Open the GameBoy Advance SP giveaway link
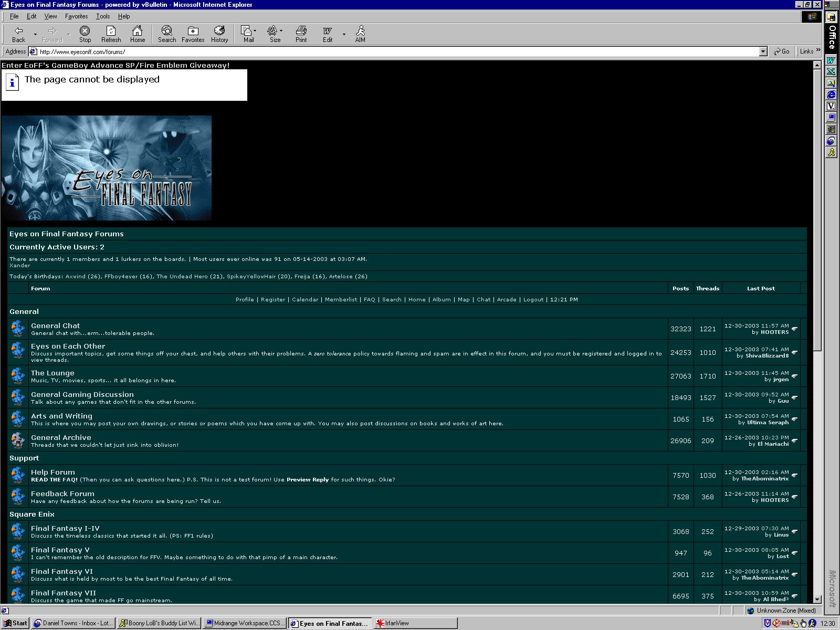This screenshot has width=840, height=630. pos(115,65)
